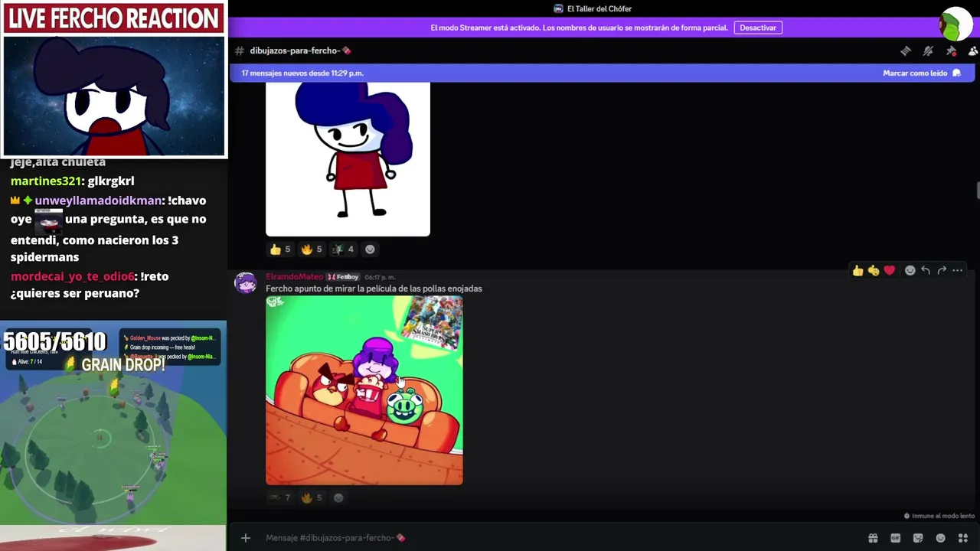980x551 pixels.
Task: Click the reaction webcam character drawing
Action: pyautogui.click(x=114, y=96)
